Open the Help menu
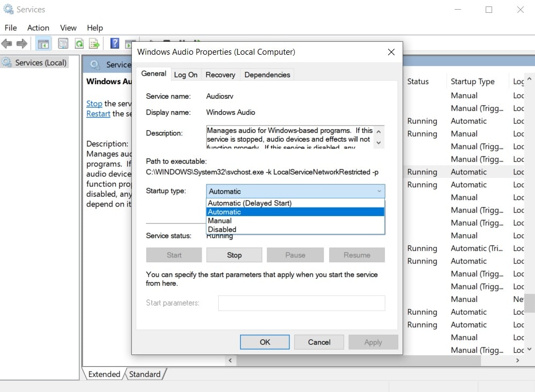The height and width of the screenshot is (392, 535). pyautogui.click(x=95, y=28)
